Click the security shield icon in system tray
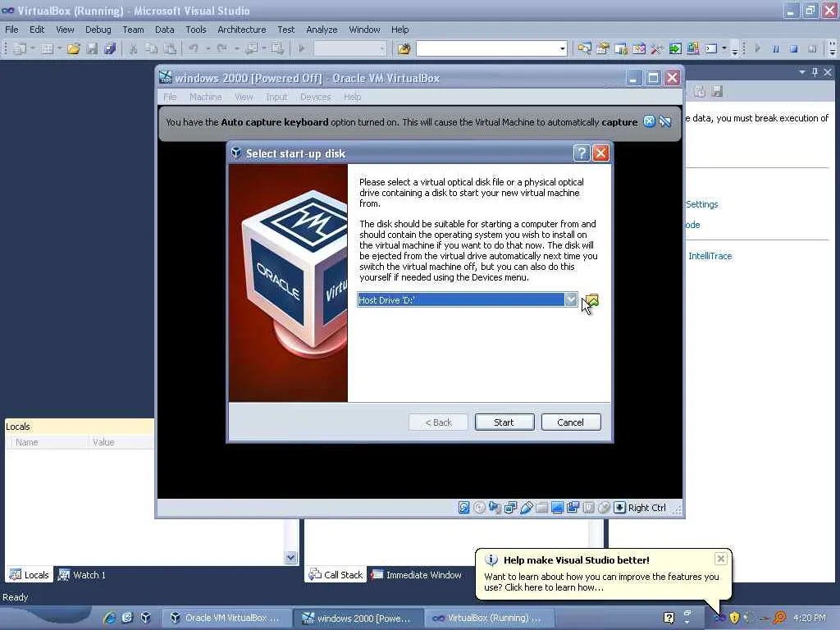The image size is (840, 630). point(734,618)
